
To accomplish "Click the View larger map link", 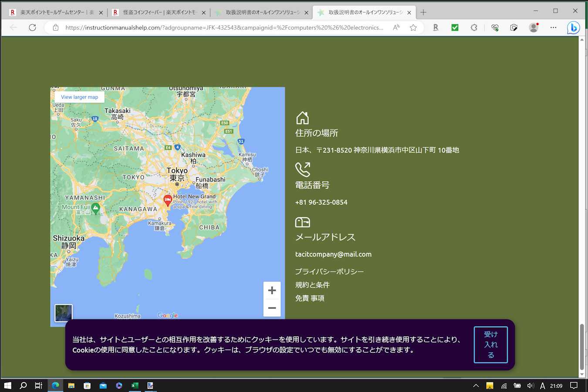I will [x=79, y=97].
